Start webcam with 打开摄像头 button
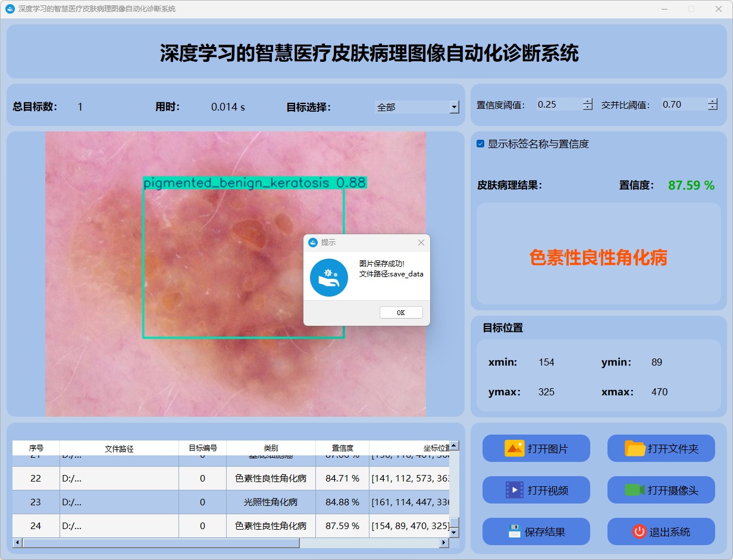The height and width of the screenshot is (560, 733). (661, 490)
